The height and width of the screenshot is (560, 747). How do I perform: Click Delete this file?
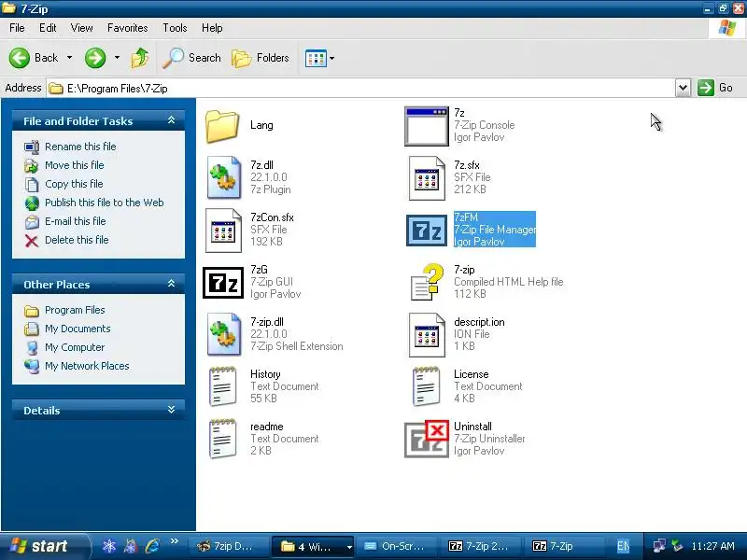click(x=77, y=240)
